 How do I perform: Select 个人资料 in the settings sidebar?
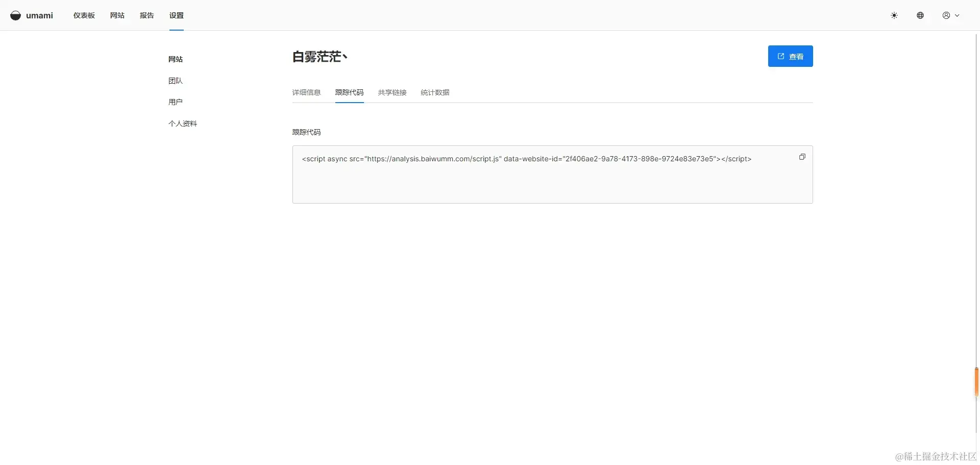[183, 124]
